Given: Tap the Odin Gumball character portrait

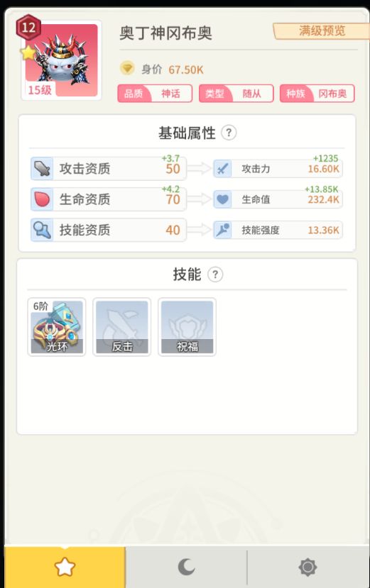Looking at the screenshot, I should pos(61,60).
